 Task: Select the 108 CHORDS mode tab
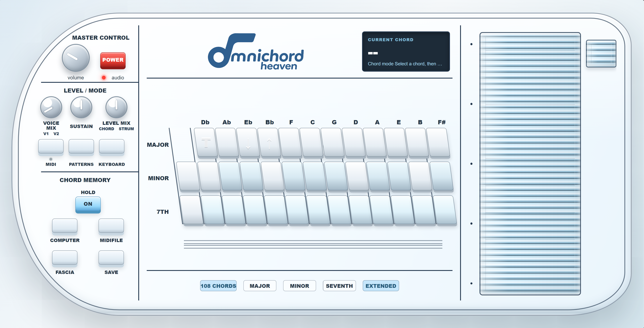pos(218,286)
